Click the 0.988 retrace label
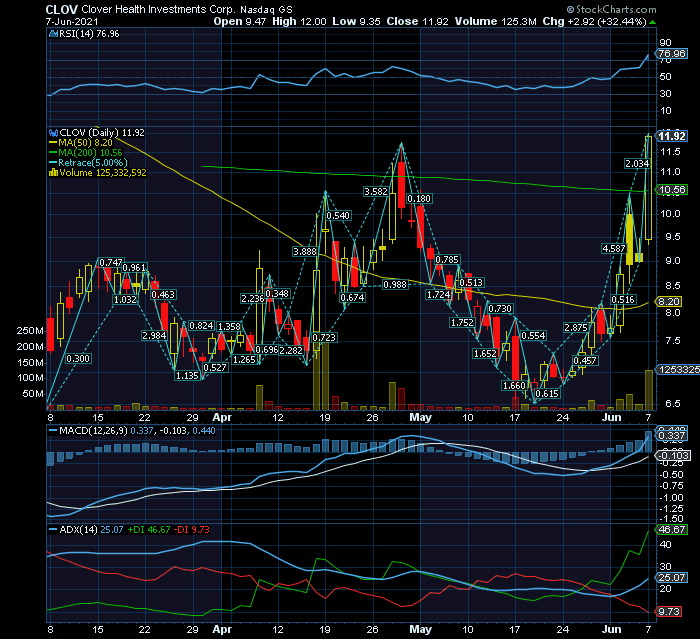700x639 pixels. 396,285
